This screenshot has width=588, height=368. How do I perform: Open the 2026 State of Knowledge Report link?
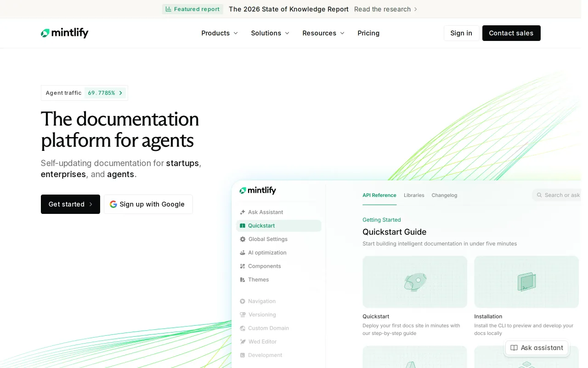click(x=288, y=9)
